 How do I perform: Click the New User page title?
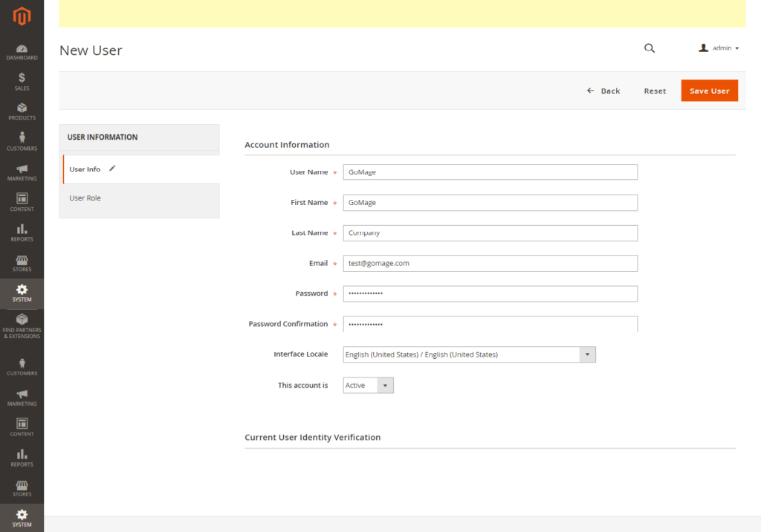coord(91,51)
